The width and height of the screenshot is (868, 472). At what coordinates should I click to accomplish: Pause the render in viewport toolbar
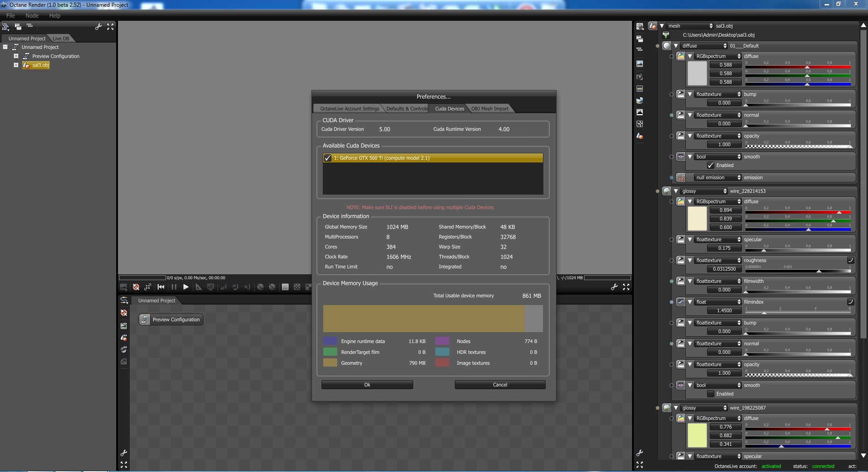[174, 287]
